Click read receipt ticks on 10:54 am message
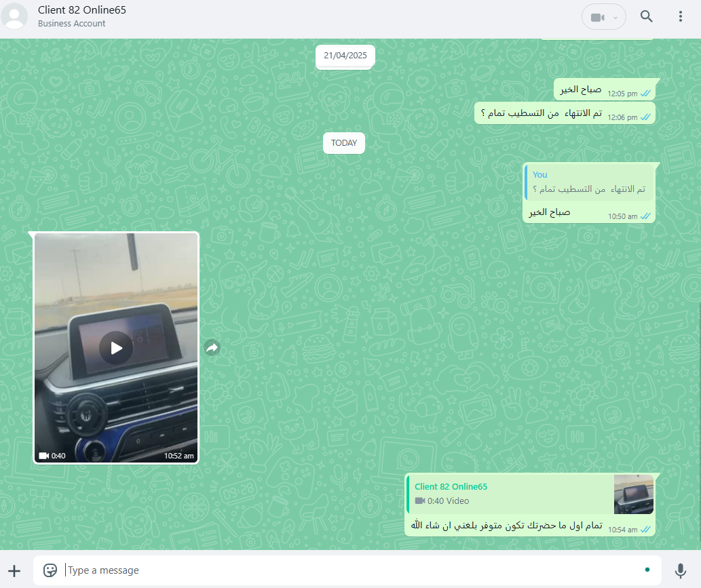The width and height of the screenshot is (701, 588). (x=645, y=530)
